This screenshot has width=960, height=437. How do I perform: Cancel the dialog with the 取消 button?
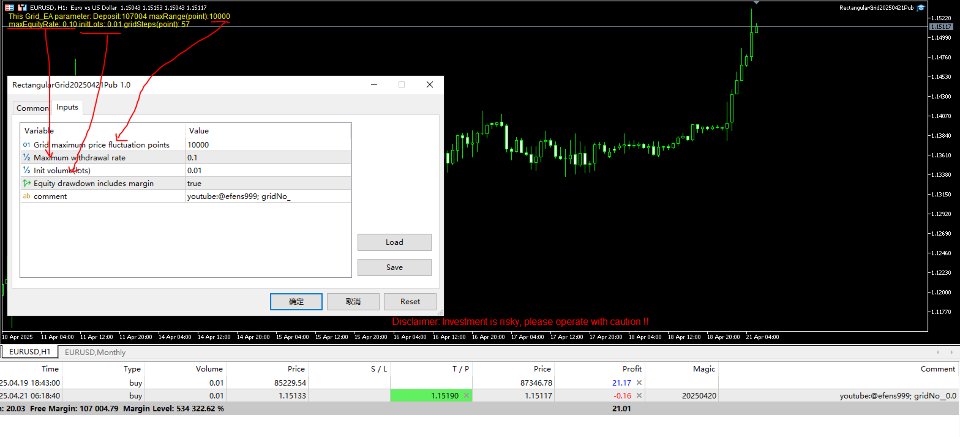click(x=353, y=301)
